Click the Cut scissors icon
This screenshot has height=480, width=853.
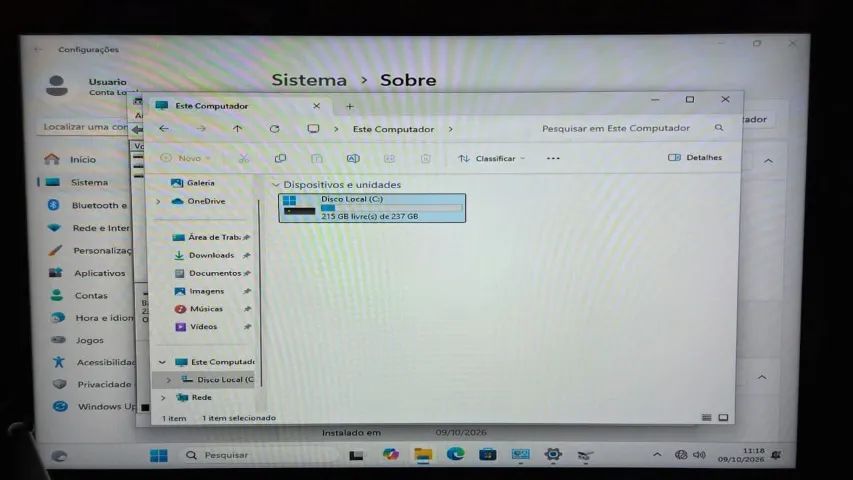(x=244, y=158)
